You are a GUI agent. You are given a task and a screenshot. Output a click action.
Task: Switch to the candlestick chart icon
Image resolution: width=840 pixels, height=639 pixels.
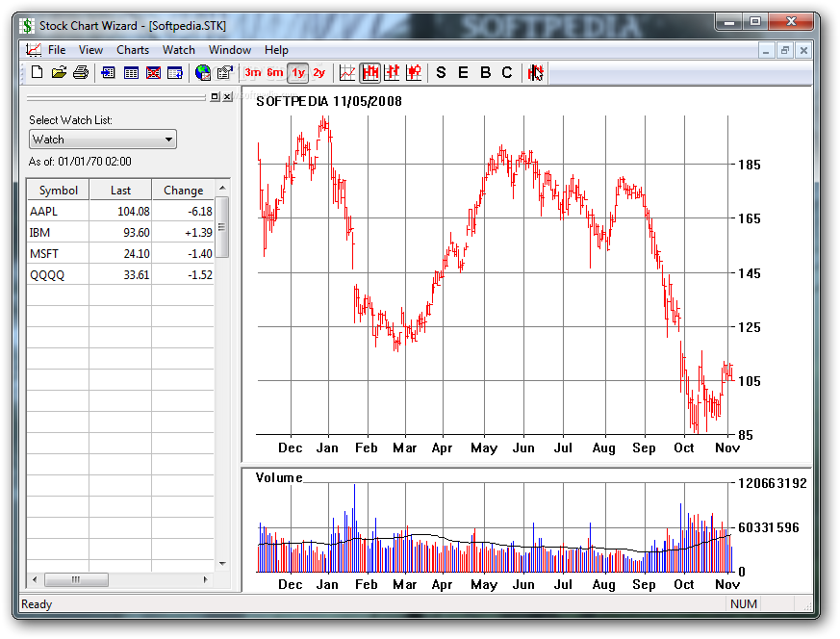click(x=414, y=72)
